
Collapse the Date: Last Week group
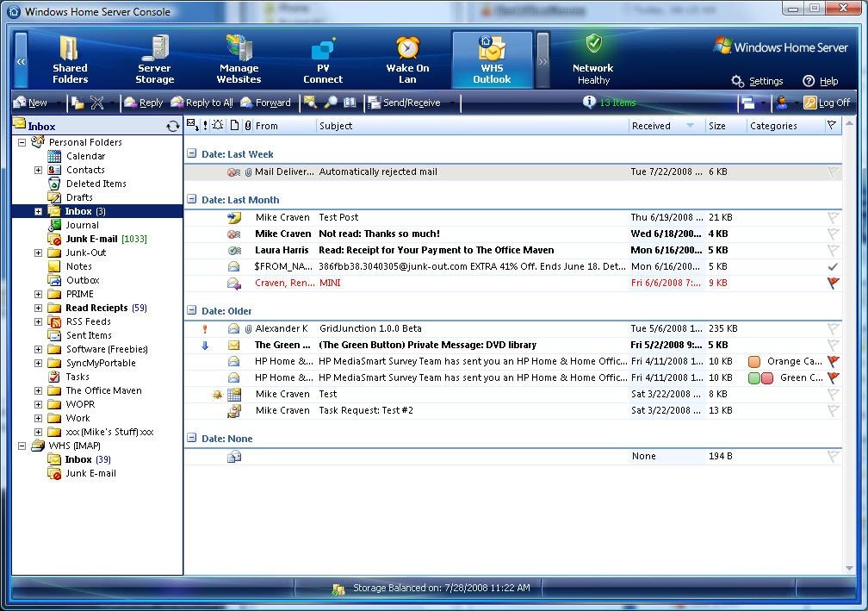click(x=191, y=153)
